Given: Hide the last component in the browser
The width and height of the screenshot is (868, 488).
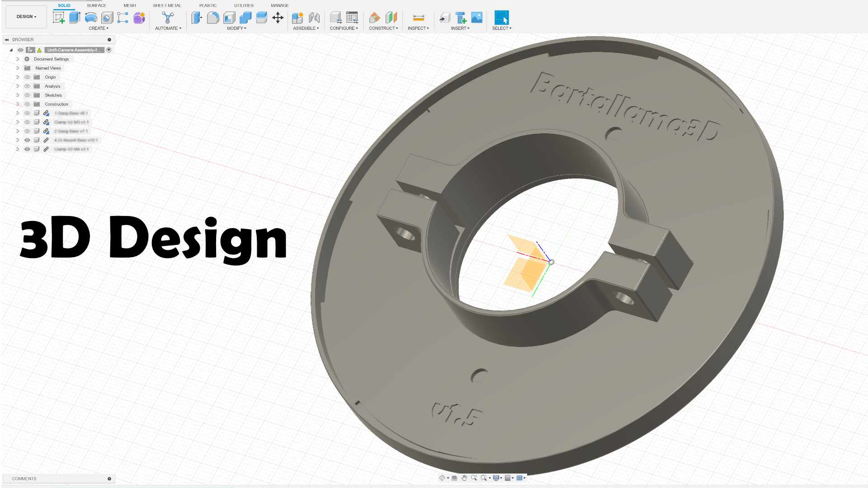Looking at the screenshot, I should tap(27, 149).
